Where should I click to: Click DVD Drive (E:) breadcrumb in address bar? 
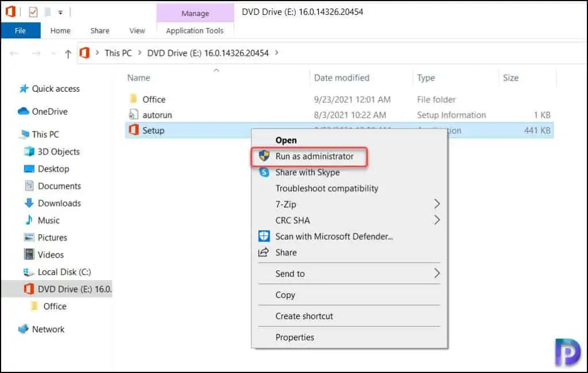[x=208, y=53]
